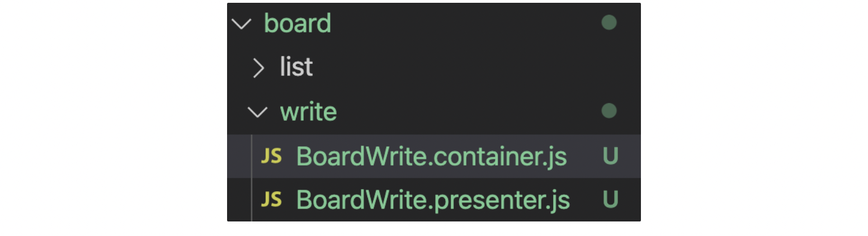Expand the list folder using its chevron

(x=258, y=68)
